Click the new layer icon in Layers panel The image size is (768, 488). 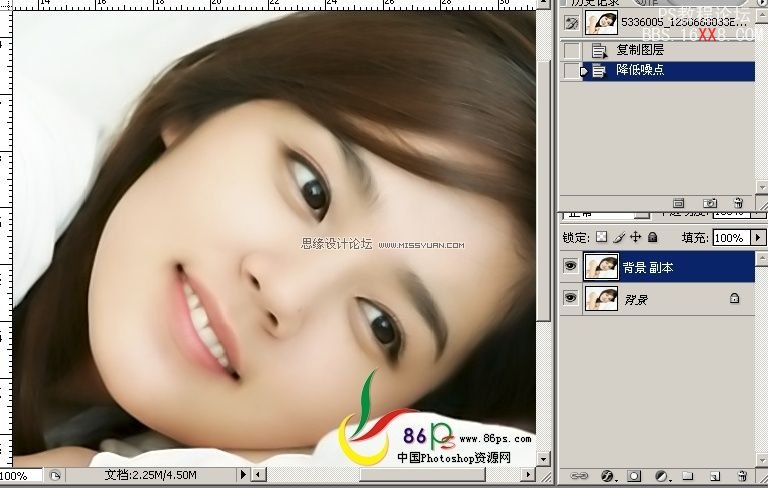coord(714,475)
